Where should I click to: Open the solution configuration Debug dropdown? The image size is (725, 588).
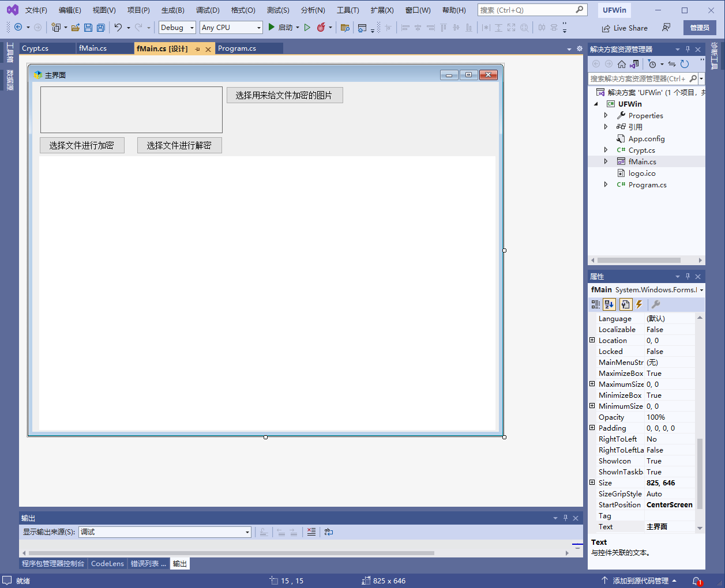pyautogui.click(x=177, y=27)
